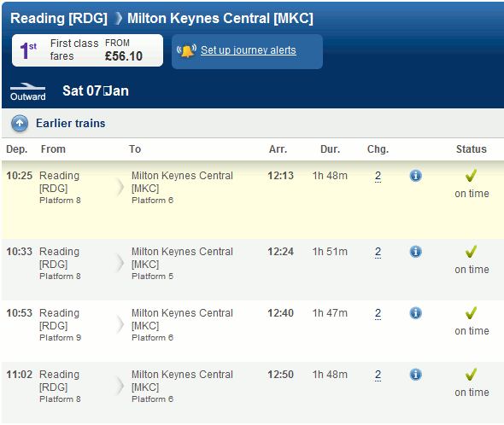Screen dimensions: 504x425
Task: Select the 10:25 departure time
Action: [20, 176]
